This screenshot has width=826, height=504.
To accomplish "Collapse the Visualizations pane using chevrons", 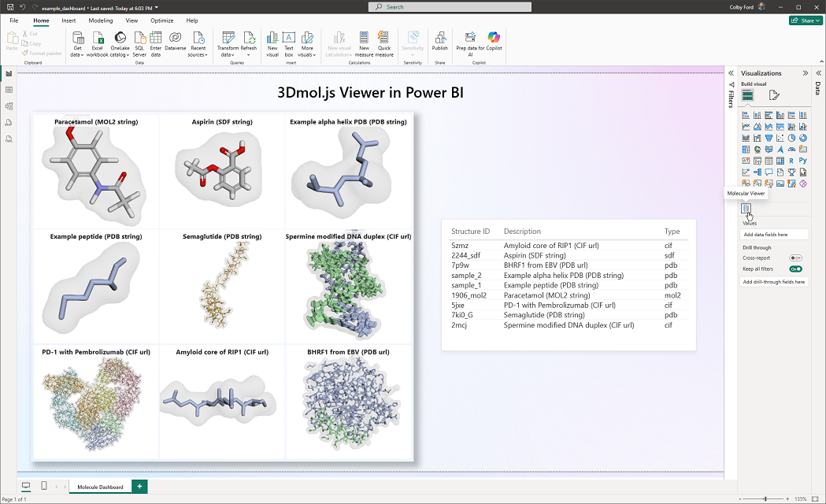I will click(806, 73).
